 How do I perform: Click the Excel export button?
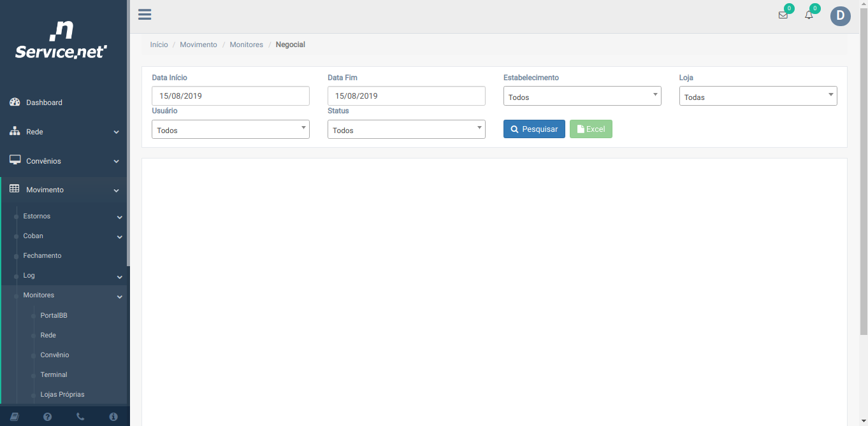click(x=591, y=129)
